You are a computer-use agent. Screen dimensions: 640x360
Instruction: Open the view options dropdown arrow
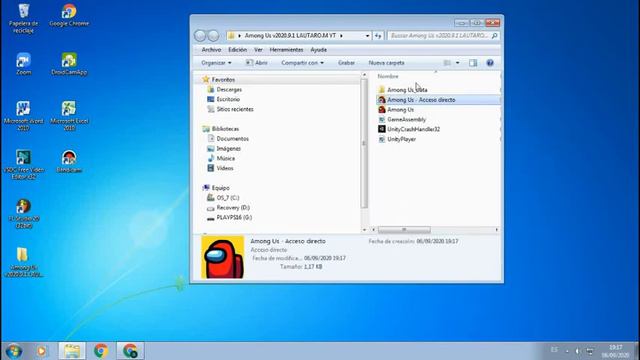coord(458,63)
